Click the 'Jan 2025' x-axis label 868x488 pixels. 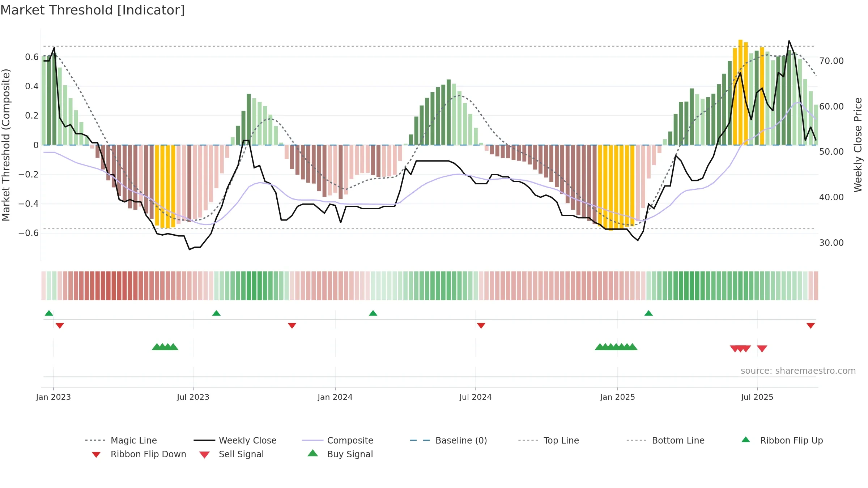[x=618, y=397]
